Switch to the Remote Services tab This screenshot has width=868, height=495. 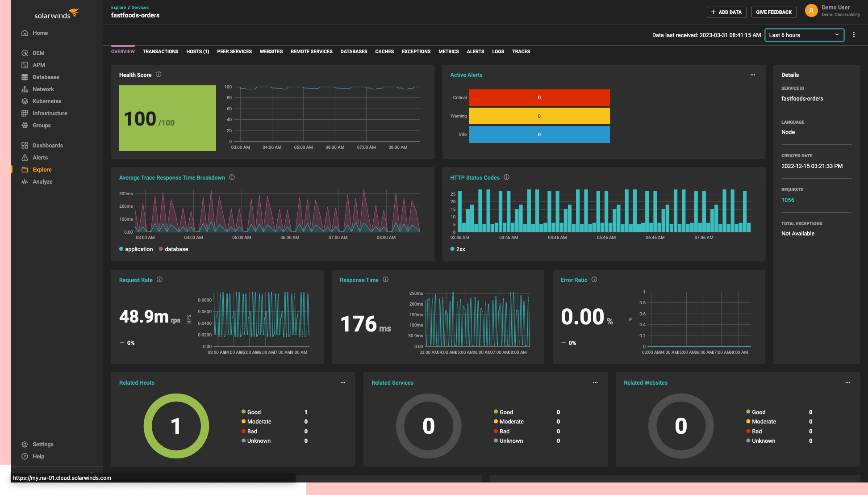click(x=312, y=52)
